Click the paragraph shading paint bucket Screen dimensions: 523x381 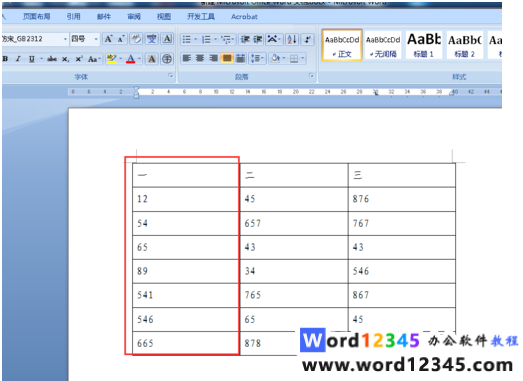click(276, 59)
